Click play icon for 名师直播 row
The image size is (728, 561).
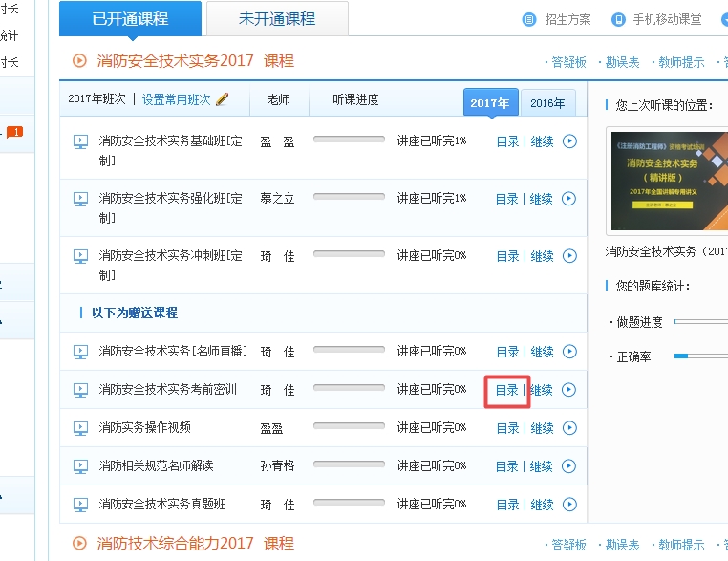[569, 352]
